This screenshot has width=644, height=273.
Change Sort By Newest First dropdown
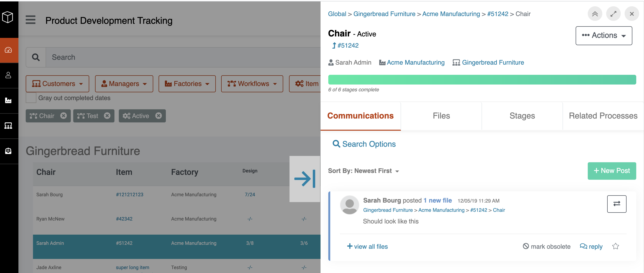[363, 171]
